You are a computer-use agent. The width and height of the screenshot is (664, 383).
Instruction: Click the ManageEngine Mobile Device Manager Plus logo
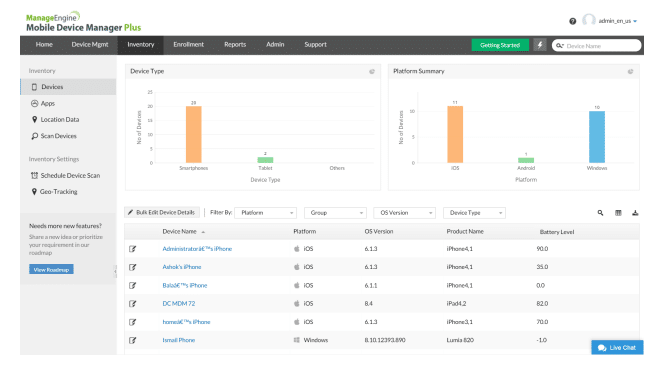click(x=83, y=22)
